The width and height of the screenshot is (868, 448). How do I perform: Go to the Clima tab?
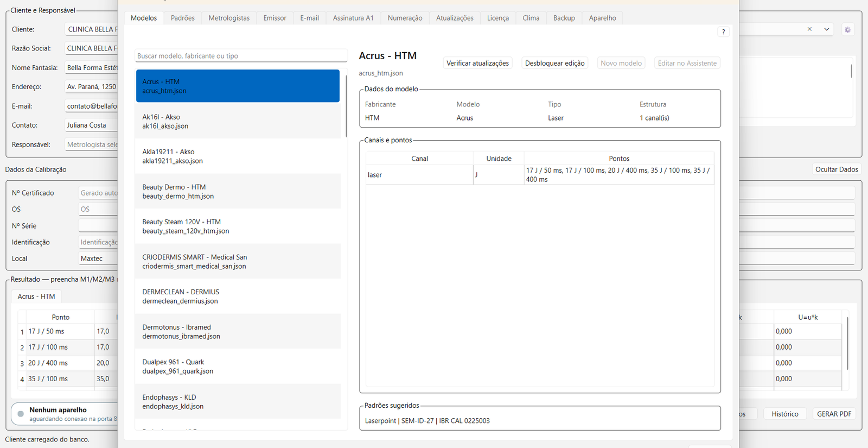point(531,18)
